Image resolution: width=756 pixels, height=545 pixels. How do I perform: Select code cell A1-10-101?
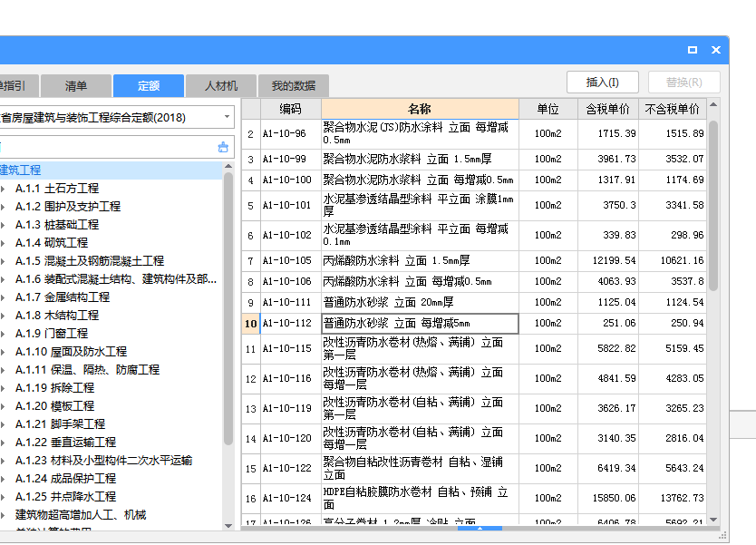click(291, 206)
